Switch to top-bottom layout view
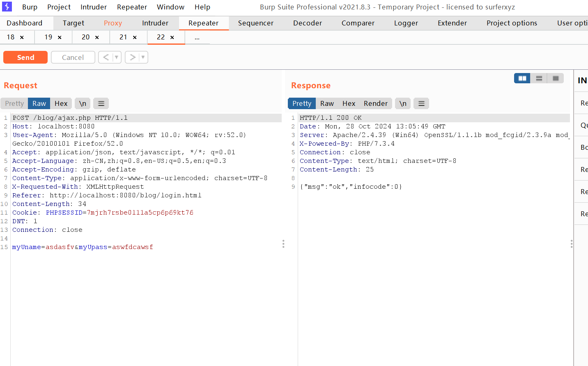Screen dimensions: 588x366 [x=539, y=78]
